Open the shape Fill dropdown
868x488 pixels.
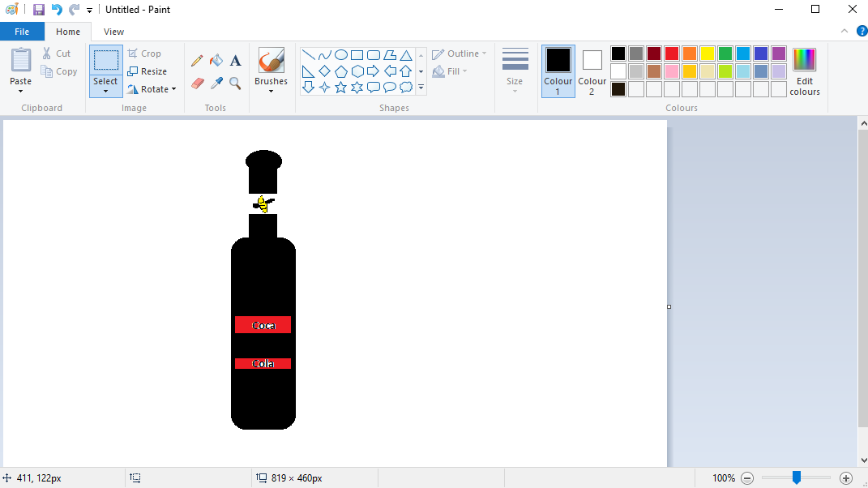(x=450, y=71)
